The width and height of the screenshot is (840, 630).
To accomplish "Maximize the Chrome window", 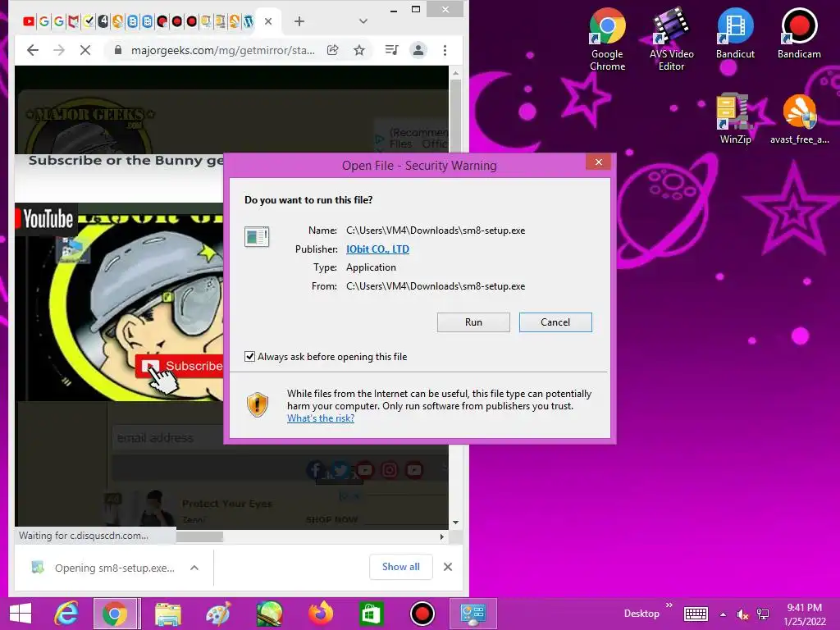I will tap(416, 10).
